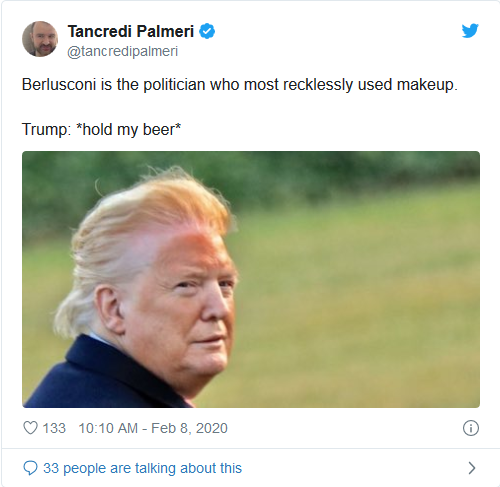This screenshot has height=487, width=500.
Task: Like the tweet with the heart icon
Action: 30,428
